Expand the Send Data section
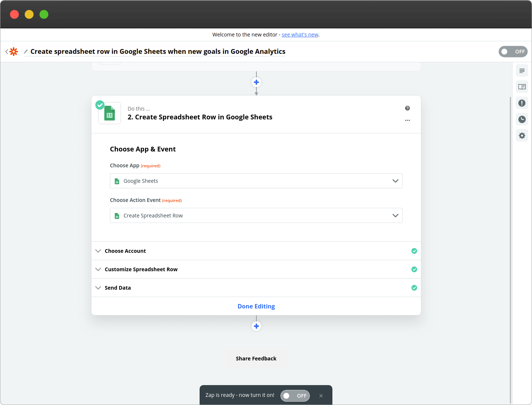This screenshot has height=405, width=532. coord(256,288)
